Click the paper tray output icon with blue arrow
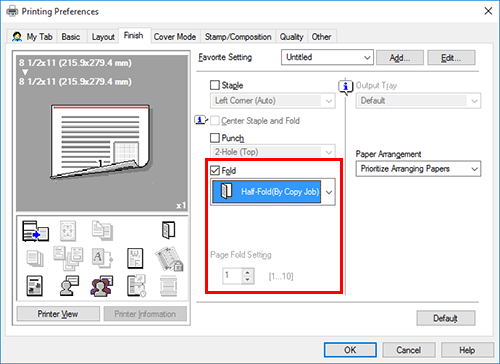The image size is (500, 364). (x=35, y=231)
